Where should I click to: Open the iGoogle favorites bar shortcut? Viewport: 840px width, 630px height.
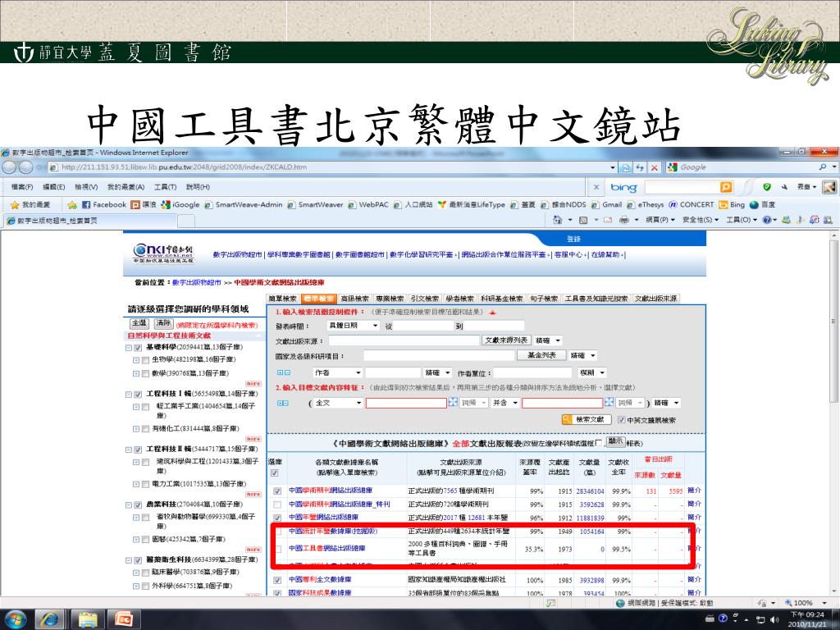pos(180,204)
